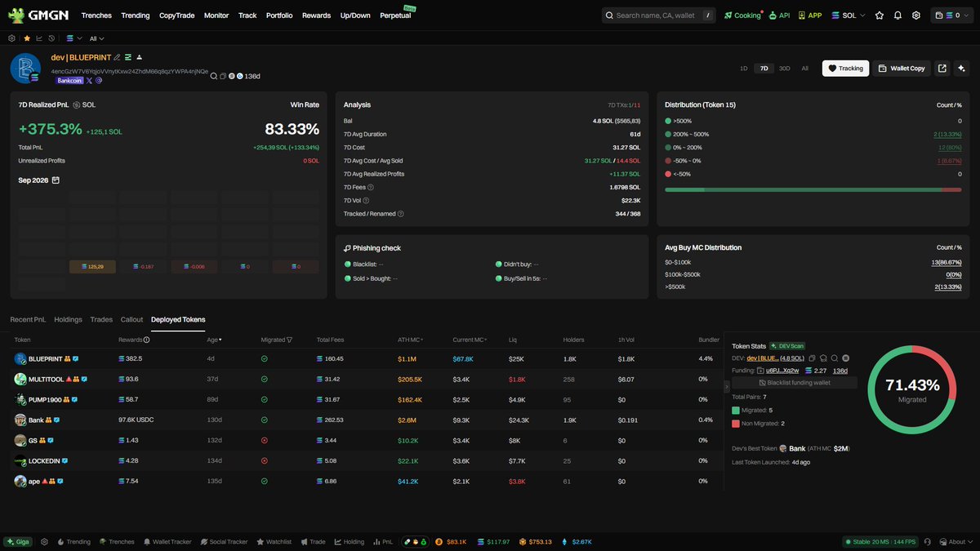Open the BLUEPRINT token row

[x=366, y=358]
